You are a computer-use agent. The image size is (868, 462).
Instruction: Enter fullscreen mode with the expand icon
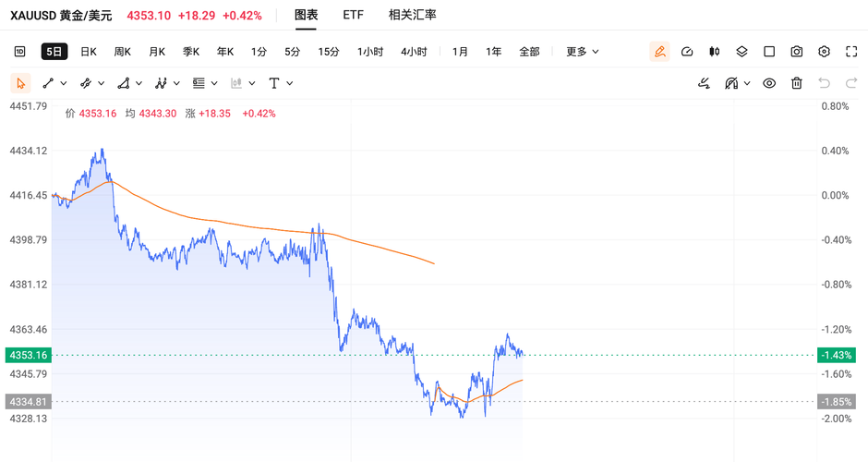(851, 52)
